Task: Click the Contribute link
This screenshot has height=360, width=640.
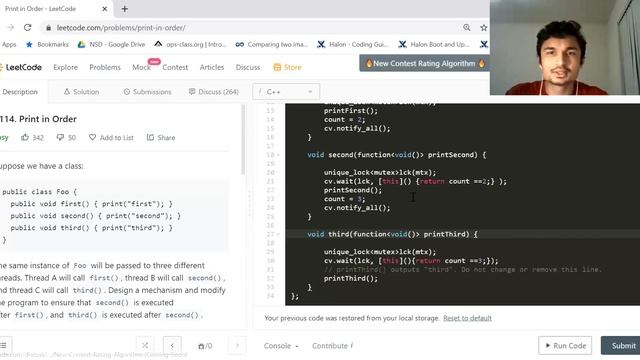Action: 333,346
